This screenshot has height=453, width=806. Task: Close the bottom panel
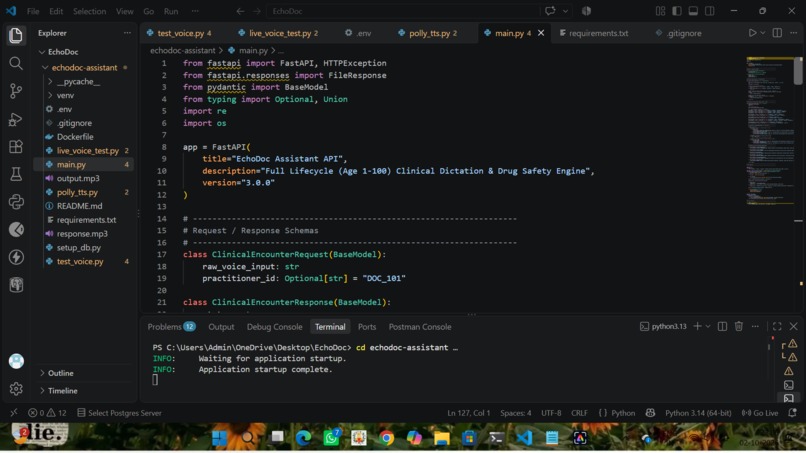click(x=794, y=327)
